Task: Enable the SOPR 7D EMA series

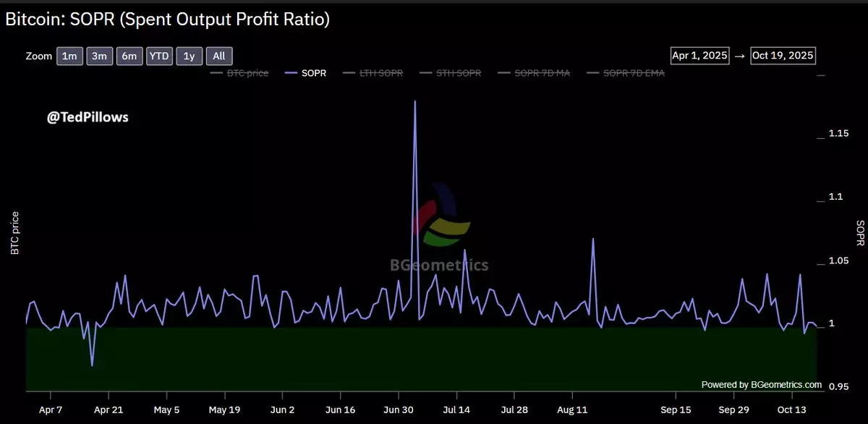Action: coord(628,73)
